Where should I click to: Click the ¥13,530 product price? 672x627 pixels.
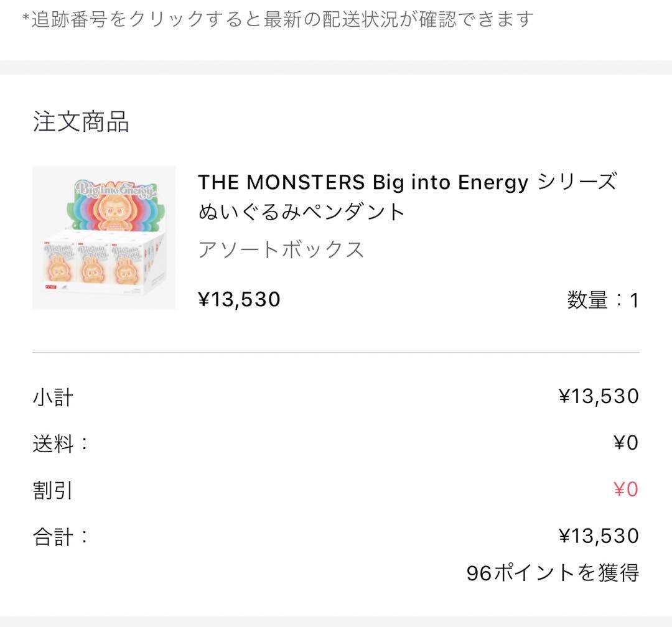(x=239, y=299)
